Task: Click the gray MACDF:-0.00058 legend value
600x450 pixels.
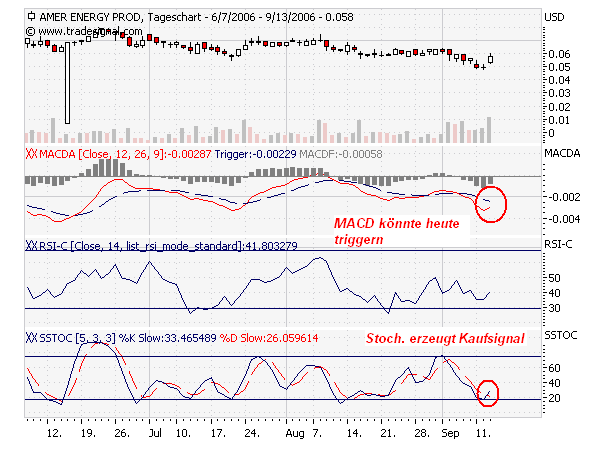Action: coord(341,154)
